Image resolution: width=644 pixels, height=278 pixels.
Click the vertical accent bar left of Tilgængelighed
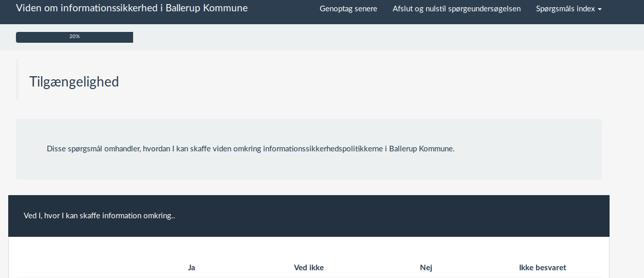(x=17, y=79)
